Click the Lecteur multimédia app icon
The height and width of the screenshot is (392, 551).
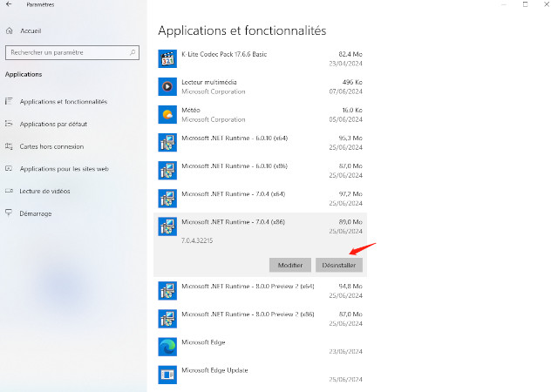167,86
